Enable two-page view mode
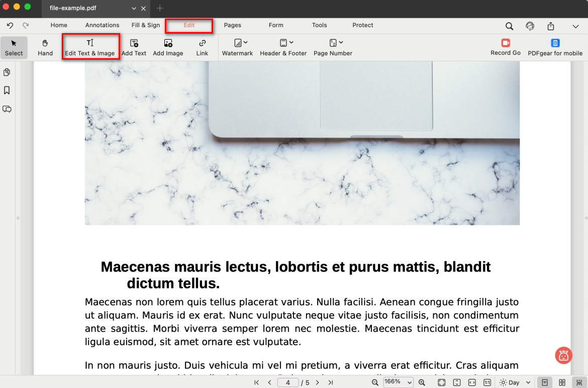Screen dimensions: 588x388 click(x=562, y=382)
